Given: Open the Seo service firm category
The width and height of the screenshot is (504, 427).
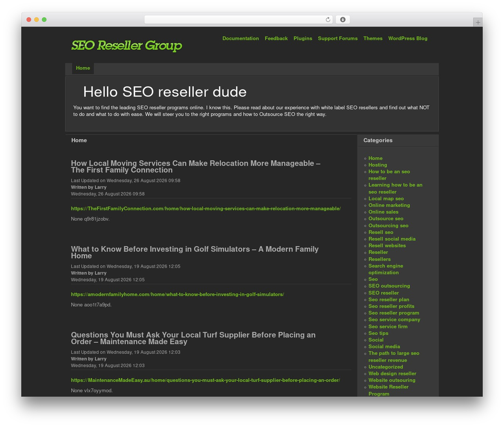Looking at the screenshot, I should click(x=388, y=327).
